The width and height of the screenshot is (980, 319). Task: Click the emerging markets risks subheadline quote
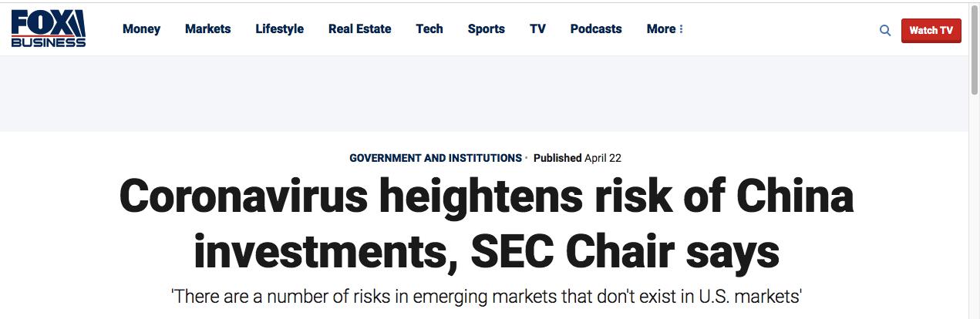point(487,296)
